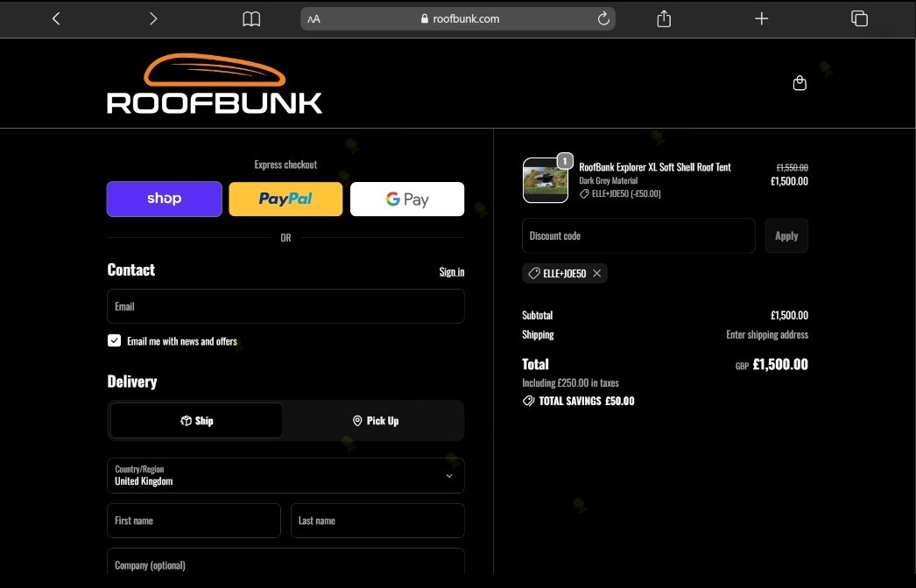Show all open tabs overview

(x=859, y=18)
